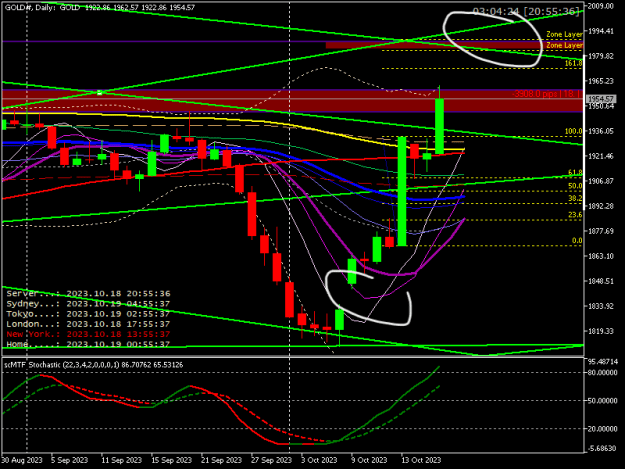Click the lower Zone Layer label on red band
This screenshot has height=469, width=625.
click(564, 45)
